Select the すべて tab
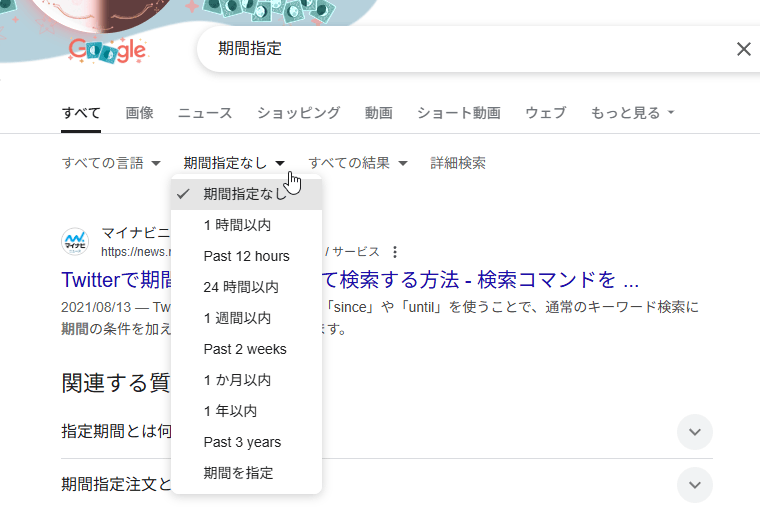 tap(81, 113)
